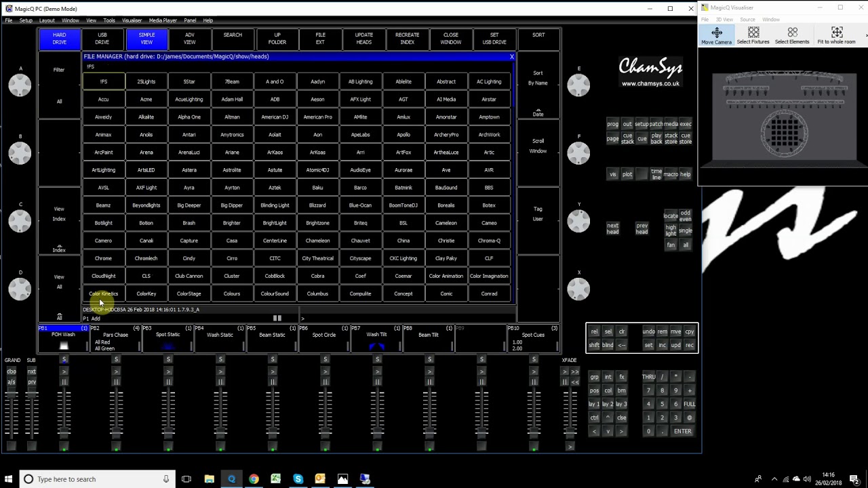Viewport: 868px width, 488px height.
Task: Toggle the blind button
Action: pyautogui.click(x=608, y=345)
